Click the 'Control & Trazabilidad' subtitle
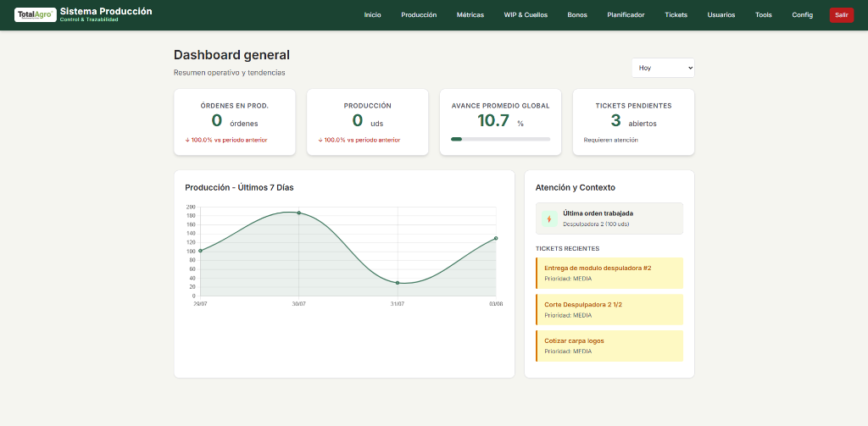This screenshot has height=426, width=868. [89, 20]
